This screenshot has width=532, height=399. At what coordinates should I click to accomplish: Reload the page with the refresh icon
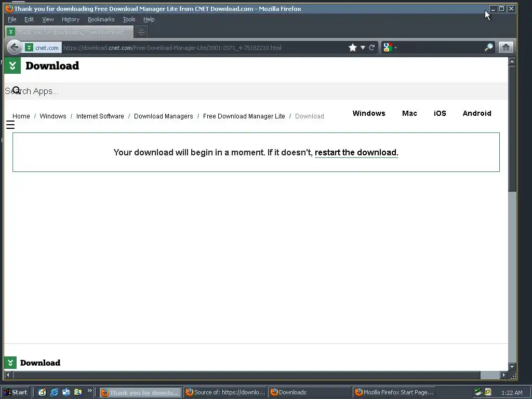pyautogui.click(x=372, y=47)
